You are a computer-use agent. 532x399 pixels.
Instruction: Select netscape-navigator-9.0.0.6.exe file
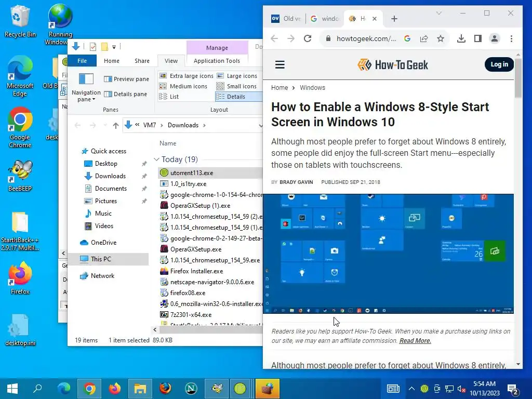point(212,282)
